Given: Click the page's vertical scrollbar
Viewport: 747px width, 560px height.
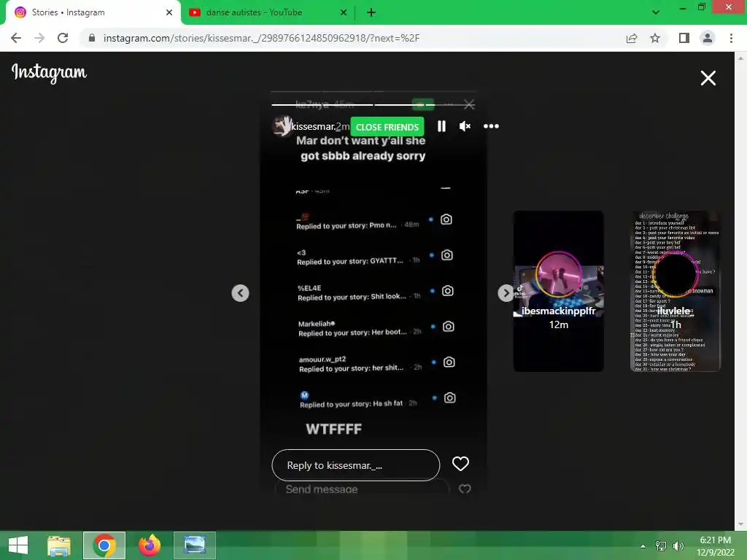Looking at the screenshot, I should (x=740, y=291).
